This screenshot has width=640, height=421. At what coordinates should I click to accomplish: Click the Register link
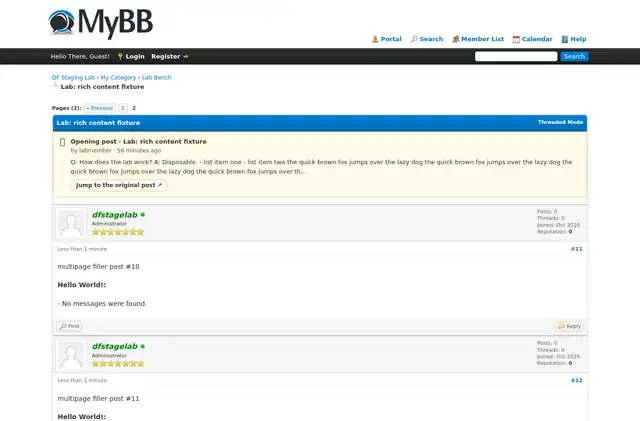(x=165, y=56)
